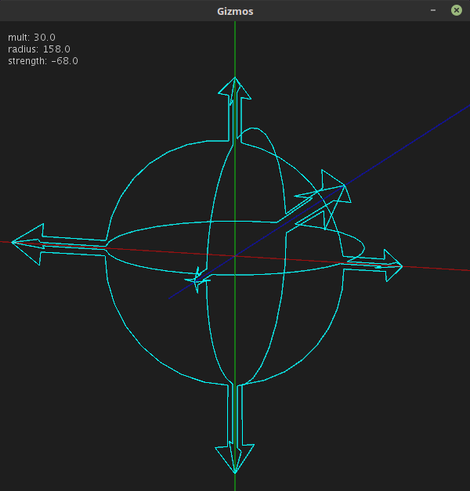The image size is (470, 491).
Task: Close the Gizmos window
Action: pyautogui.click(x=456, y=10)
